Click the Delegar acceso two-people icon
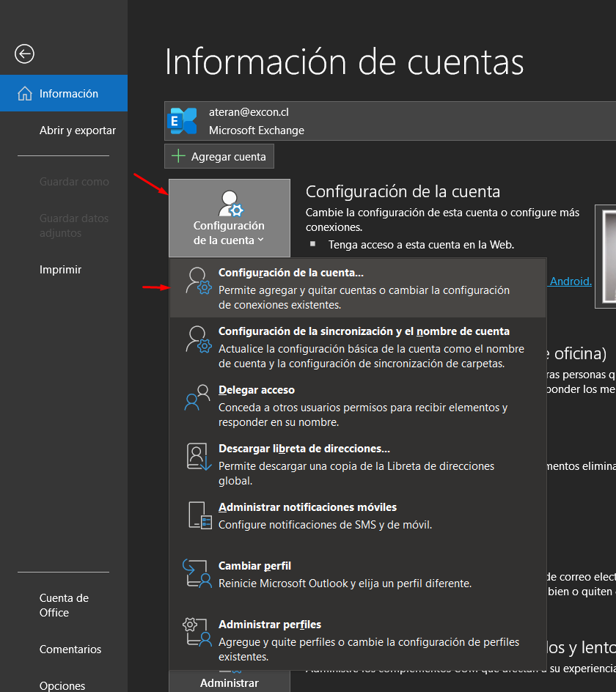Viewport: 616px width, 692px height. click(197, 397)
